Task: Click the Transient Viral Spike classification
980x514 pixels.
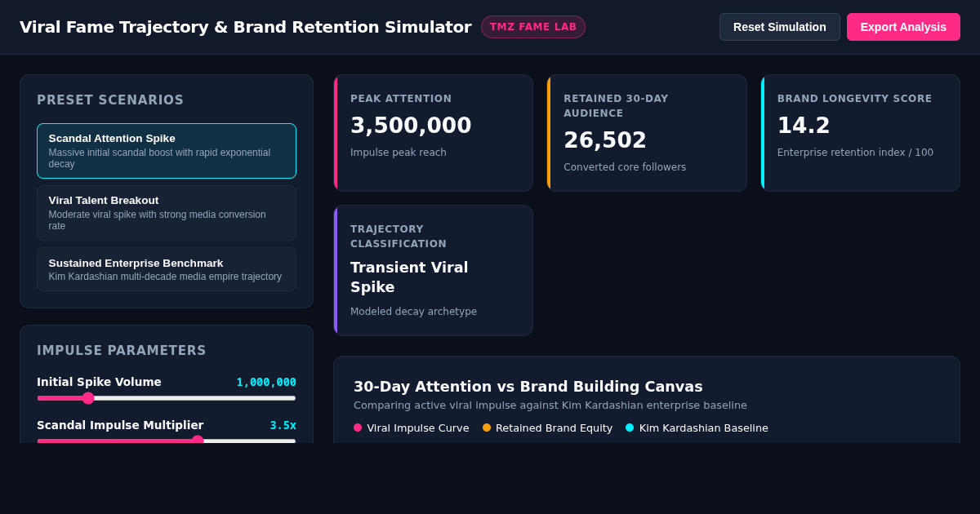Action: click(409, 277)
